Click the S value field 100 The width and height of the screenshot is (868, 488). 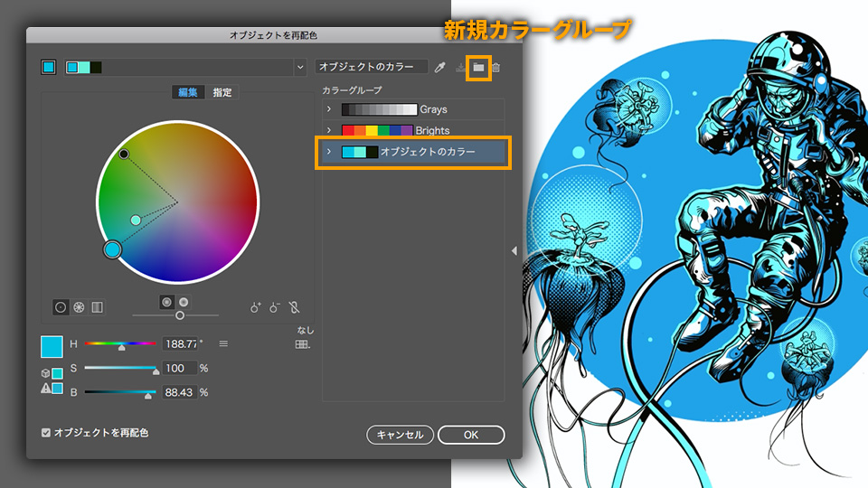pos(179,368)
